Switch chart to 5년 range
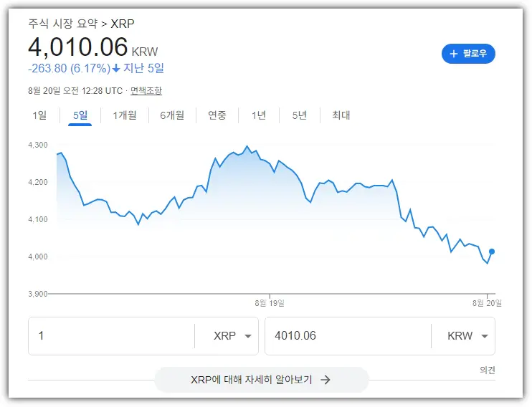This screenshot has width=532, height=407. pyautogui.click(x=300, y=115)
